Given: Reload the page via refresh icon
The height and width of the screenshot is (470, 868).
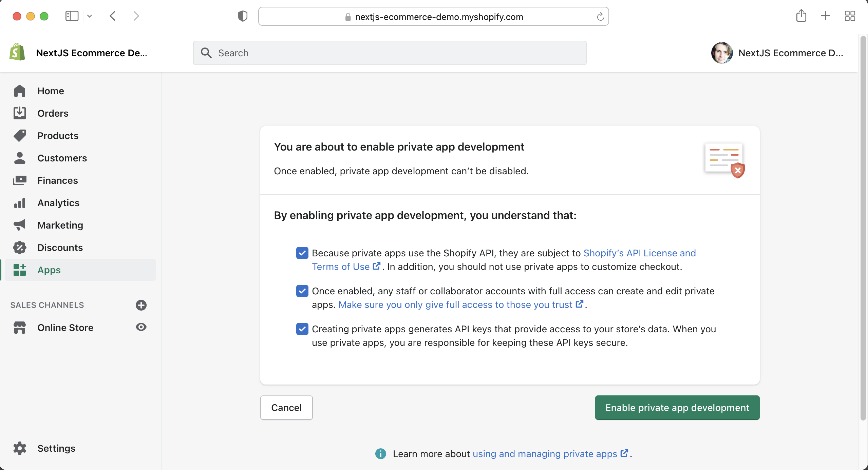Looking at the screenshot, I should pos(600,17).
